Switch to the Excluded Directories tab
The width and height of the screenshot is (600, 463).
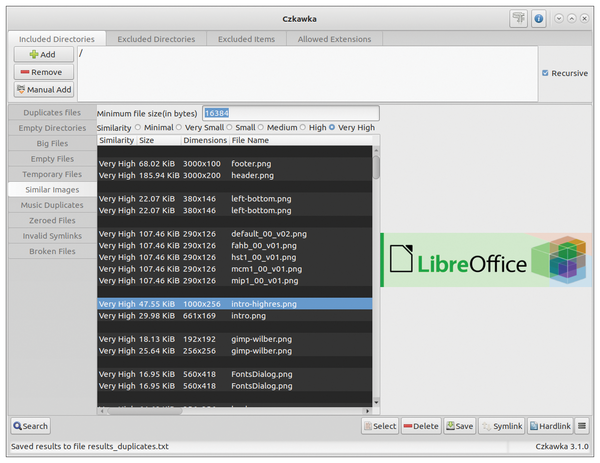pos(156,39)
